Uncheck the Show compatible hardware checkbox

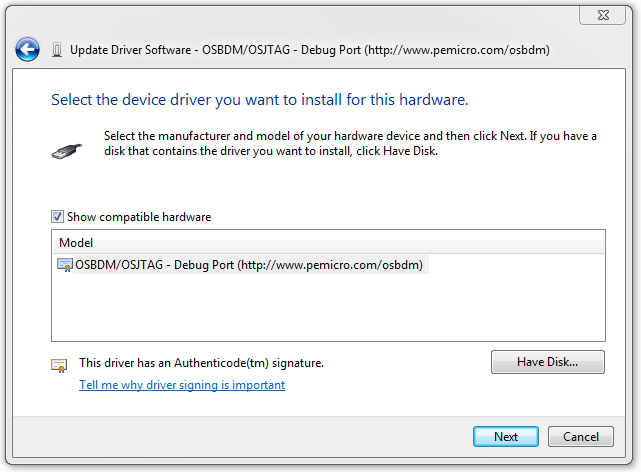point(58,217)
